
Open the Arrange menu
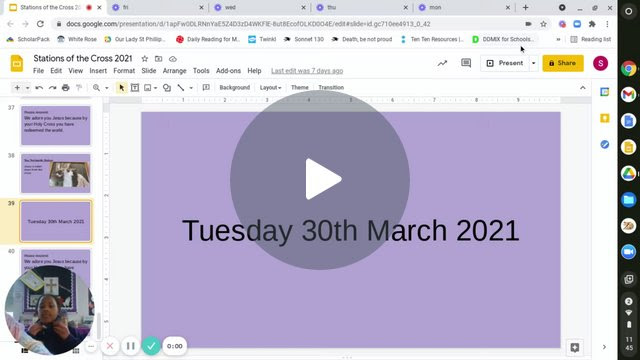tap(174, 71)
